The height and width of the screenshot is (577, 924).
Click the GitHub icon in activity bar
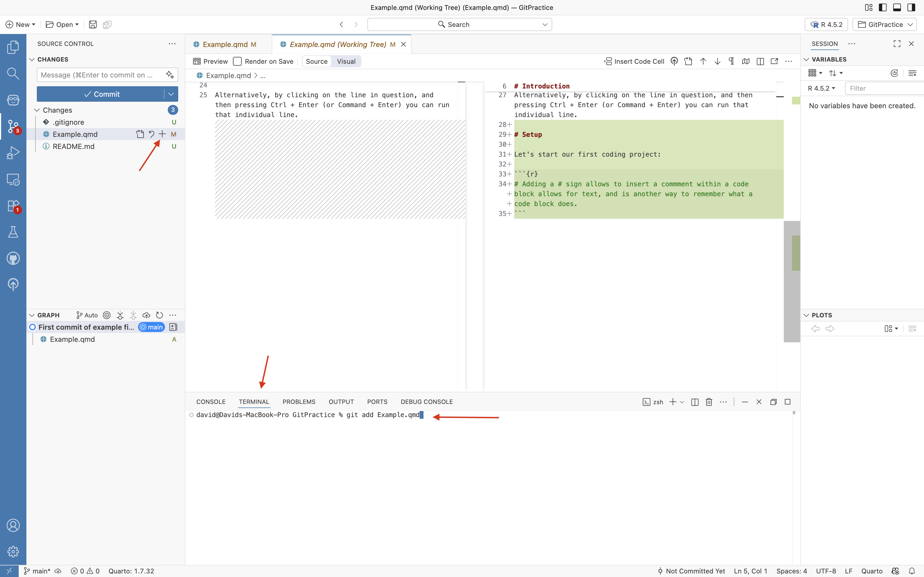pyautogui.click(x=13, y=258)
